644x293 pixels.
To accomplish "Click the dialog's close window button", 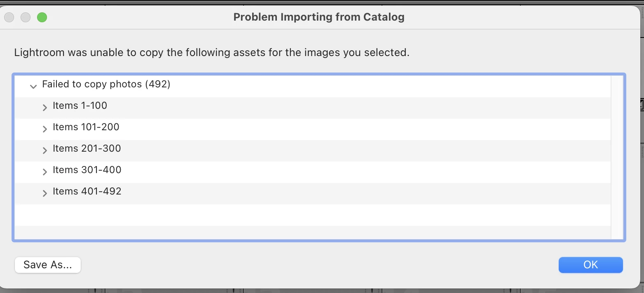I will point(9,17).
